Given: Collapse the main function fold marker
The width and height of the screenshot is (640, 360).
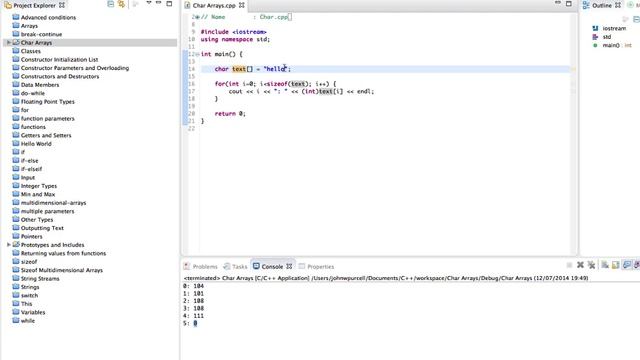Looking at the screenshot, I should pos(198,54).
